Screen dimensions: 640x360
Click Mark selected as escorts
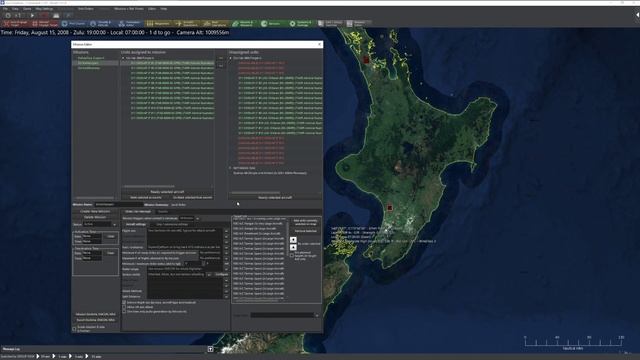pyautogui.click(x=145, y=198)
